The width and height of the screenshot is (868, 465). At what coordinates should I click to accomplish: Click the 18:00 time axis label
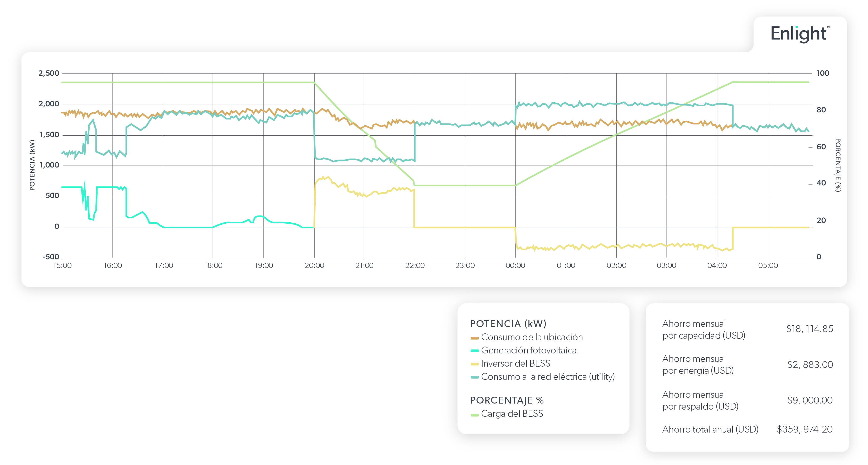pyautogui.click(x=213, y=266)
